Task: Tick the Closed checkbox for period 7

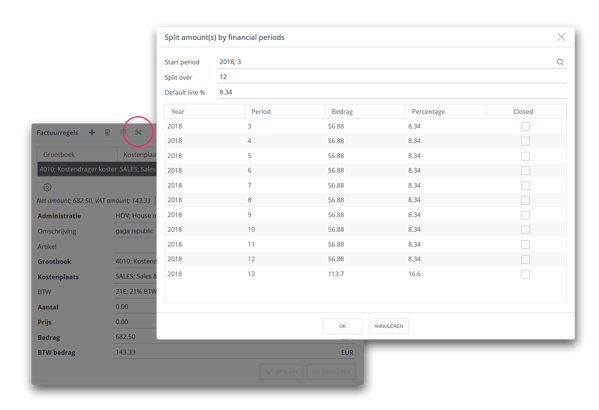Action: [x=525, y=185]
